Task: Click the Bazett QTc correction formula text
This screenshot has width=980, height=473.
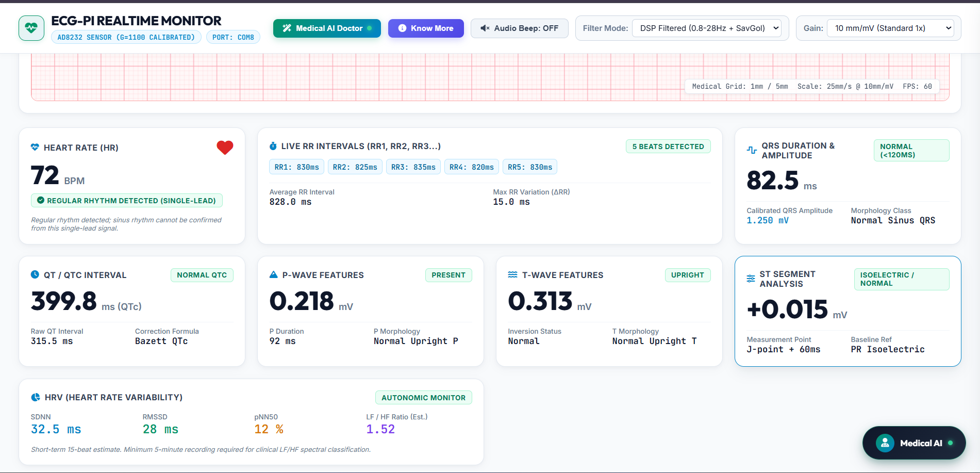Action: 161,341
